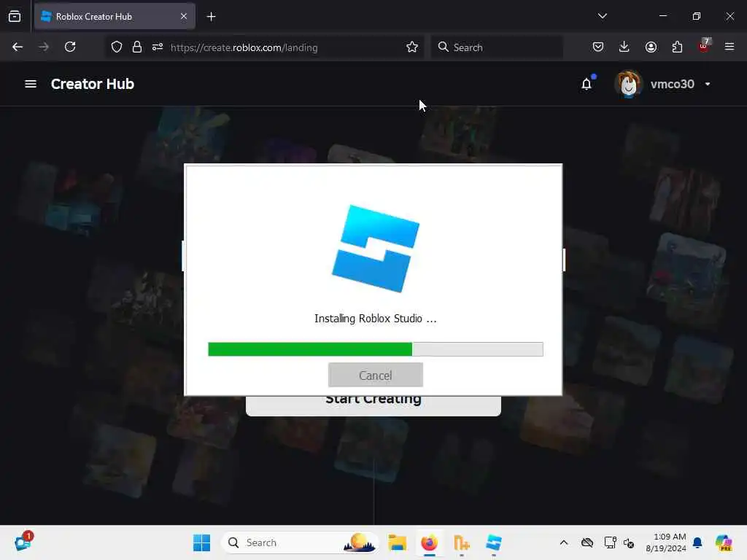The image size is (747, 560).
Task: Open the clock showing 1:09 AM
Action: click(x=666, y=542)
